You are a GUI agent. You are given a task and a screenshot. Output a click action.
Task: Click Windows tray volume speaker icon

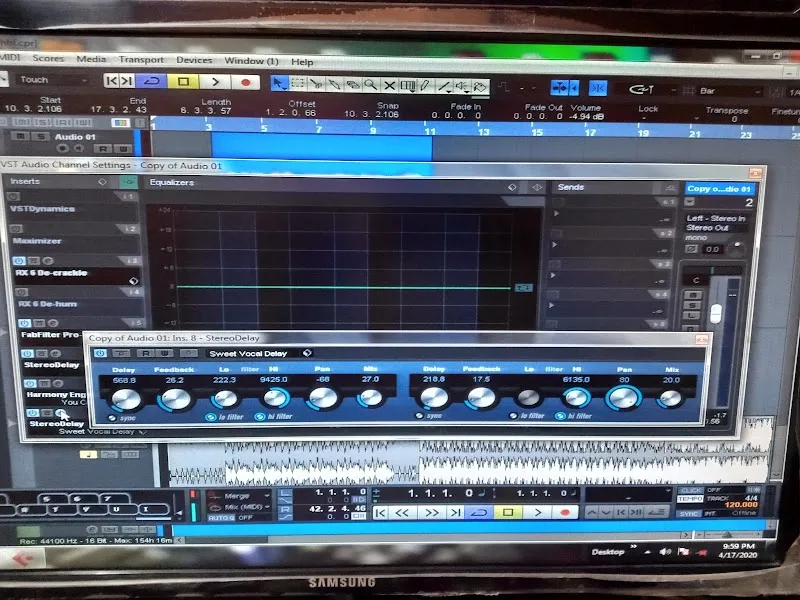(665, 552)
